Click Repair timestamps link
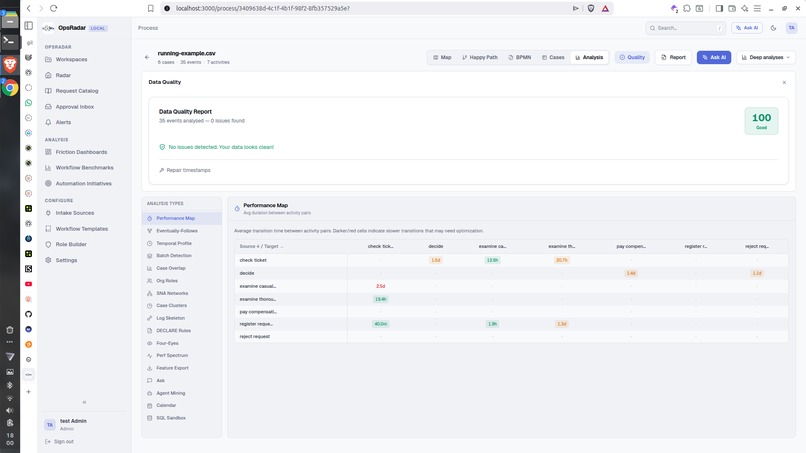 point(185,170)
